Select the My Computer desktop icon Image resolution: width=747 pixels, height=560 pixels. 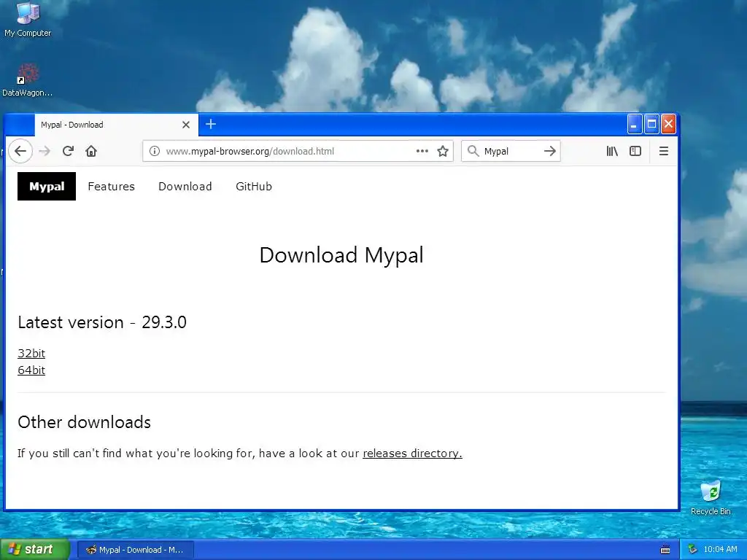(x=28, y=20)
